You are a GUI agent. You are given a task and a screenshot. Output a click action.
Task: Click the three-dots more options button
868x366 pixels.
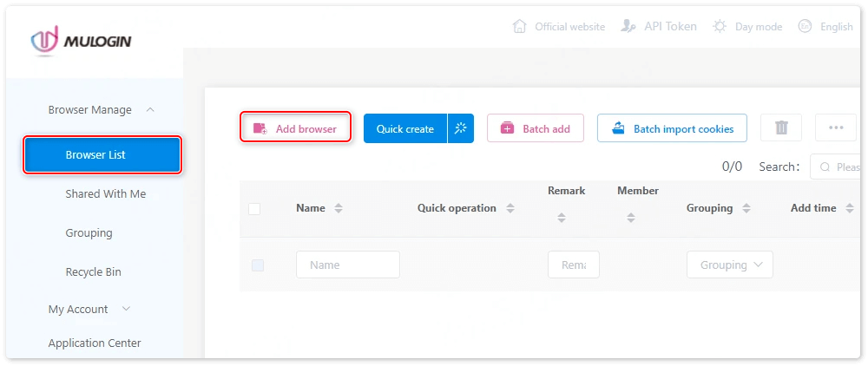pyautogui.click(x=836, y=127)
